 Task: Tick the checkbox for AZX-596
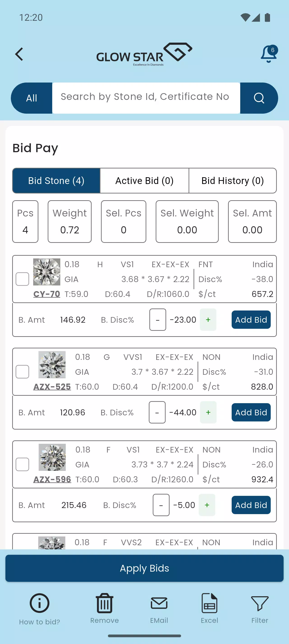pos(22,464)
